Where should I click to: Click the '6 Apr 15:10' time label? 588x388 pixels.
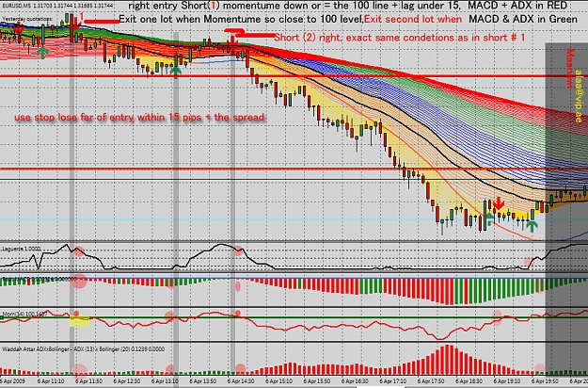[x=279, y=381]
